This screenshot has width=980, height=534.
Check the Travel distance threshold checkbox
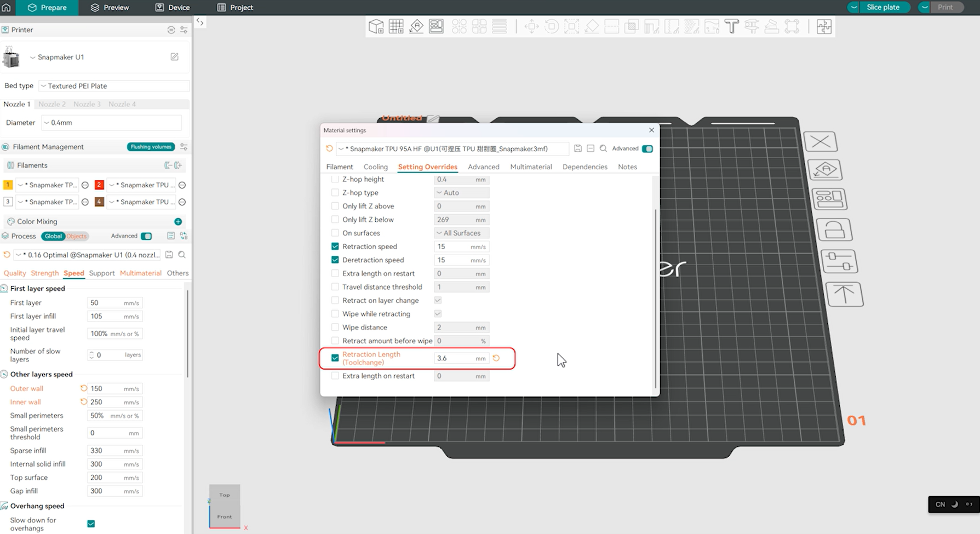coord(335,287)
